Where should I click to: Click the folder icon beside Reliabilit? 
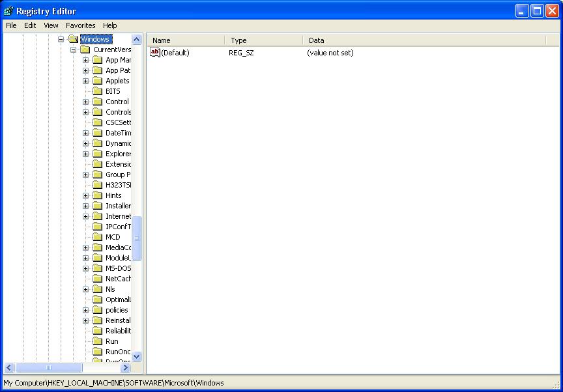97,330
